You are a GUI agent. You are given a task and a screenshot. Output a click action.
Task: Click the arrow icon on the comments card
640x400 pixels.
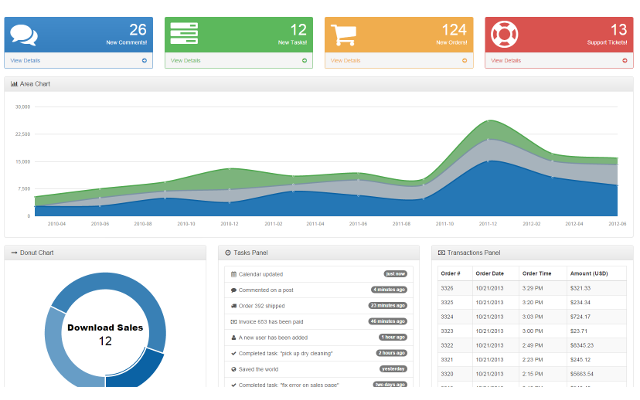[144, 60]
